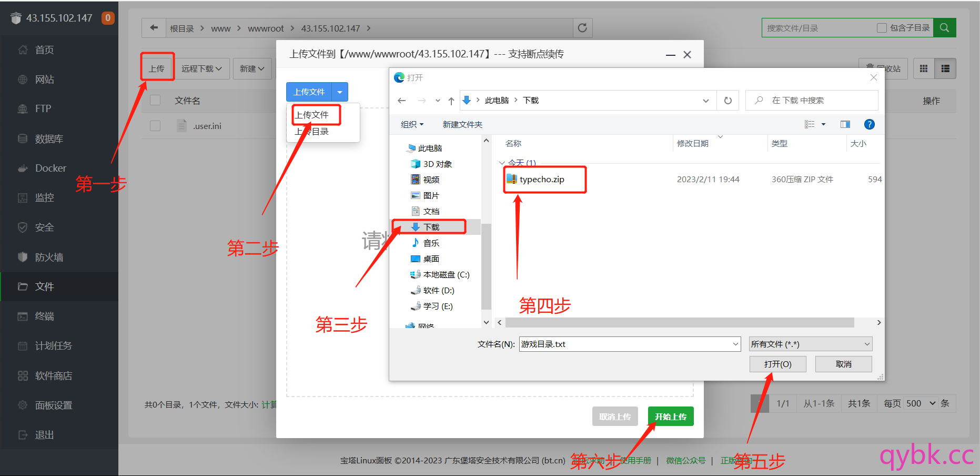Switch to grid view icon
The image size is (980, 476).
click(x=924, y=68)
